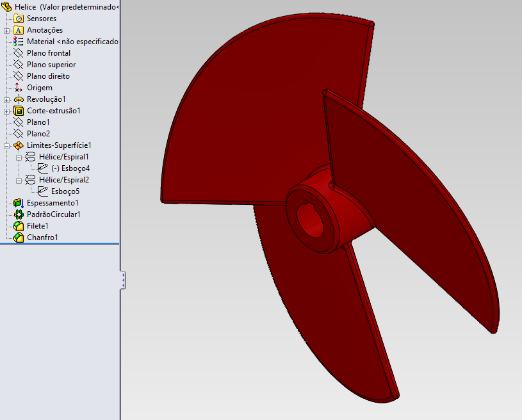The width and height of the screenshot is (522, 420).
Task: Select the Helice (Valor predeterminado) root item
Action: [67, 7]
